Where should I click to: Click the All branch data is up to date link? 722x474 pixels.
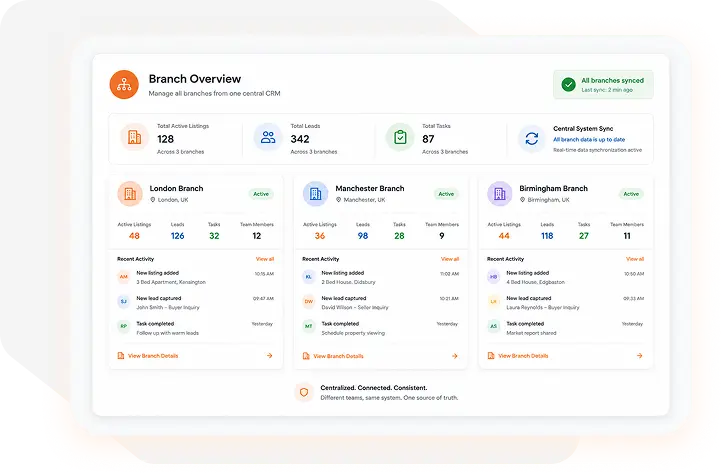pyautogui.click(x=589, y=140)
